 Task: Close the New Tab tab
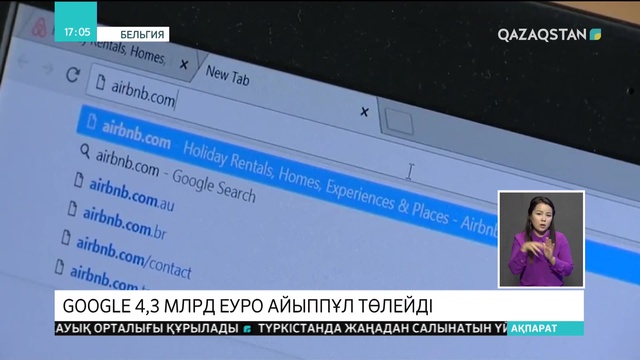tap(364, 111)
